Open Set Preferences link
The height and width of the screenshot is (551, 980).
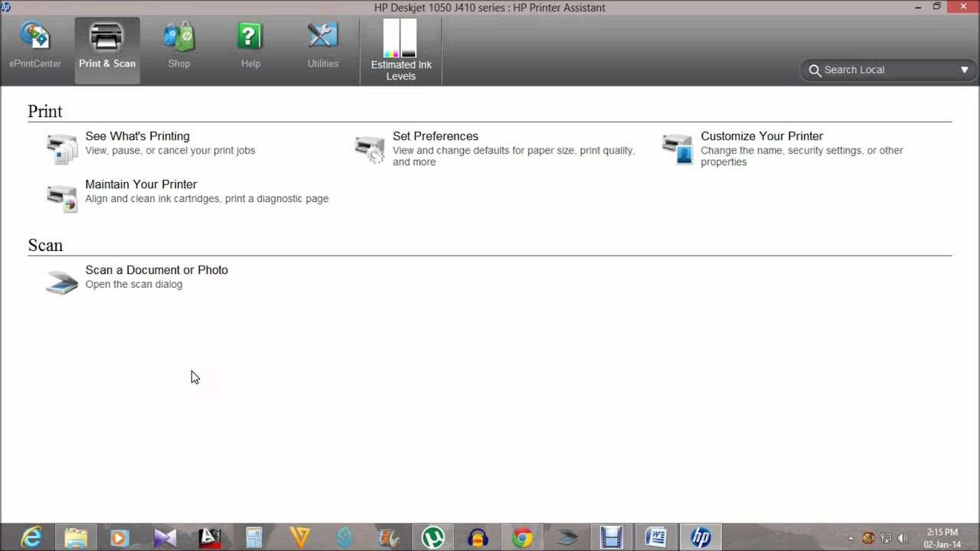click(436, 136)
